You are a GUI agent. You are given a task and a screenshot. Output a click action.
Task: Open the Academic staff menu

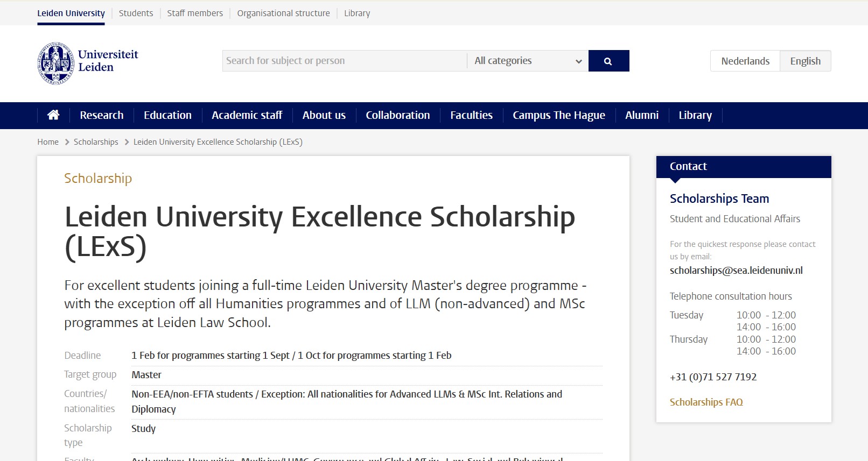pyautogui.click(x=247, y=115)
